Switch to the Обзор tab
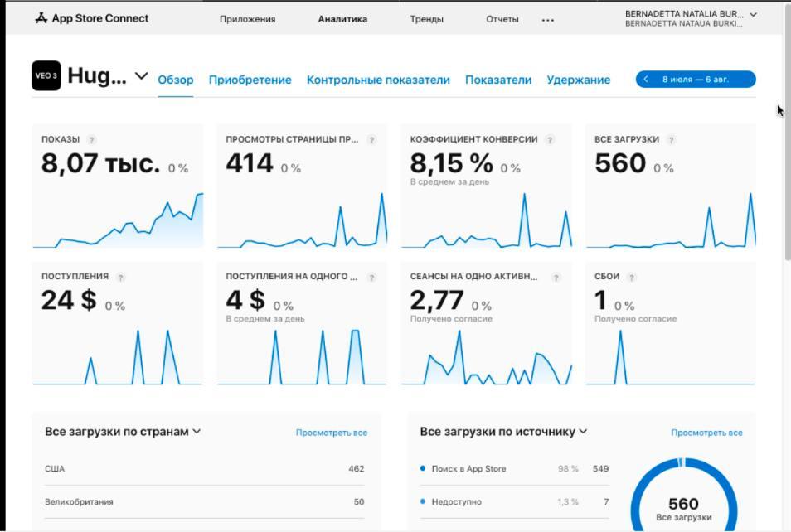Screen dimensions: 791x532 click(x=176, y=80)
